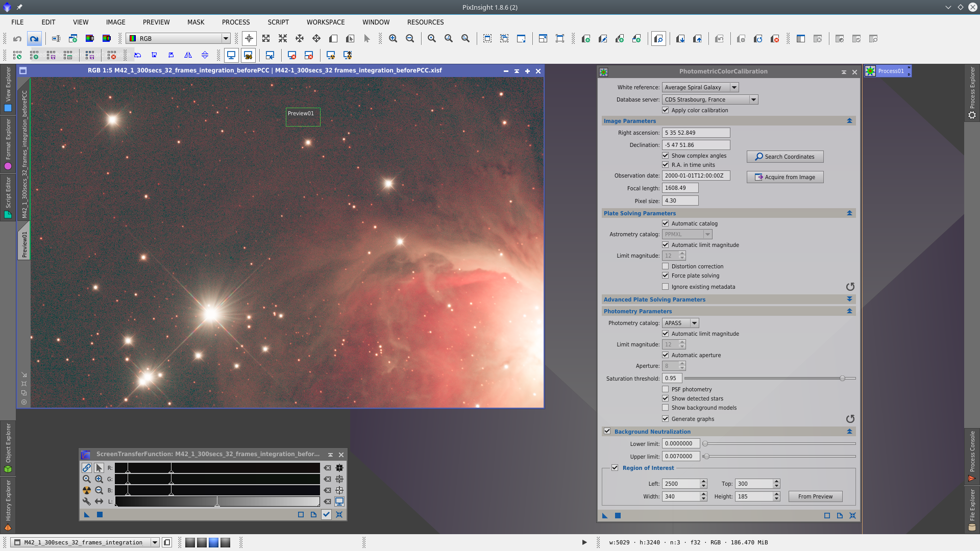Click the Saturation threshold slider handle
Screen dimensions: 980x551
842,379
